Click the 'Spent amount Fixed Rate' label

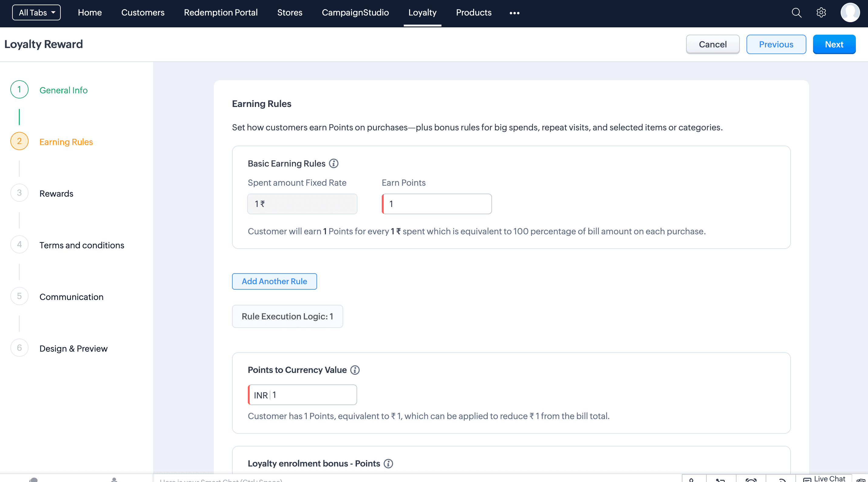[297, 183]
